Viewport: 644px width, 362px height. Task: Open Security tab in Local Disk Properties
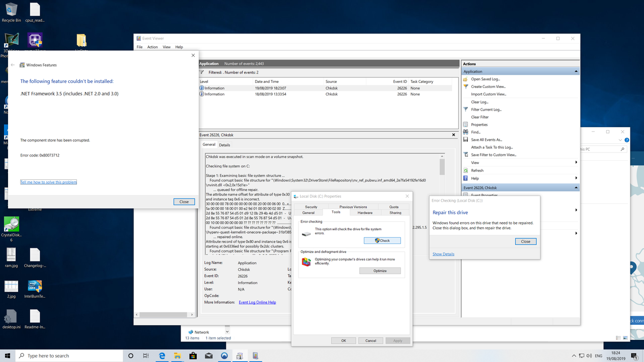[x=311, y=207]
